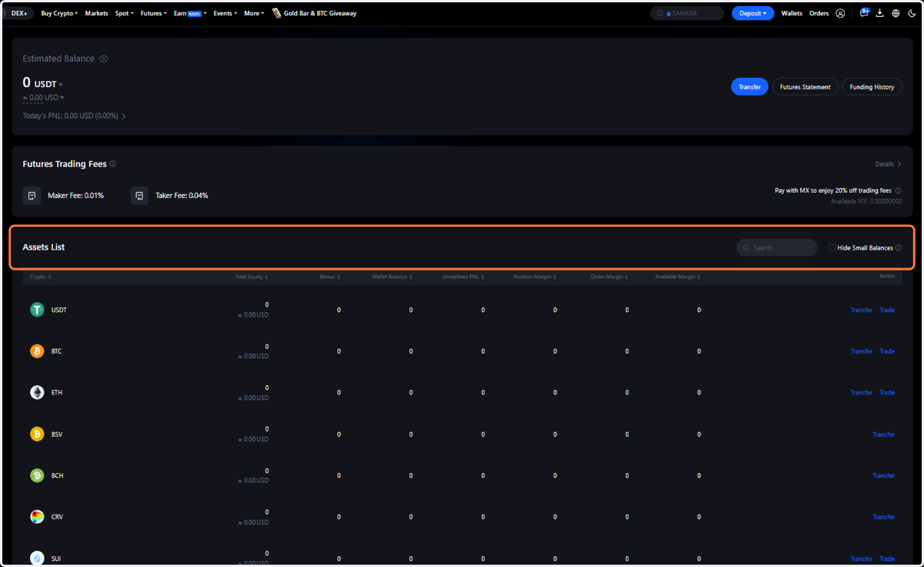This screenshot has height=567, width=924.
Task: Open the language globe icon
Action: (896, 13)
